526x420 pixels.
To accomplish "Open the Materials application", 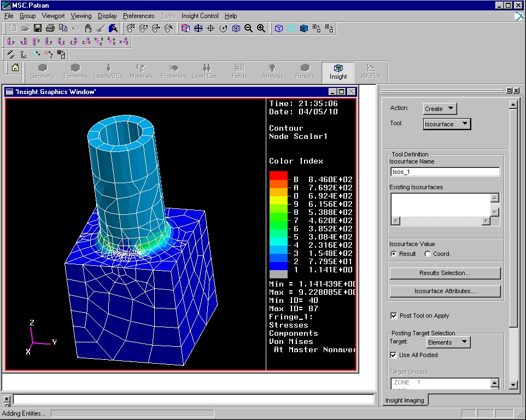I will point(141,72).
